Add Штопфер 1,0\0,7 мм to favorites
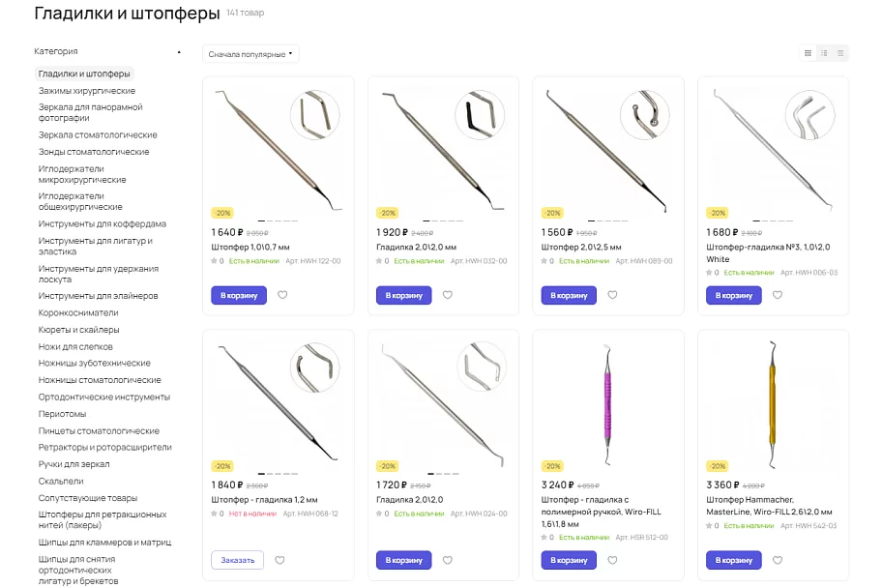The width and height of the screenshot is (882, 588). click(x=282, y=295)
